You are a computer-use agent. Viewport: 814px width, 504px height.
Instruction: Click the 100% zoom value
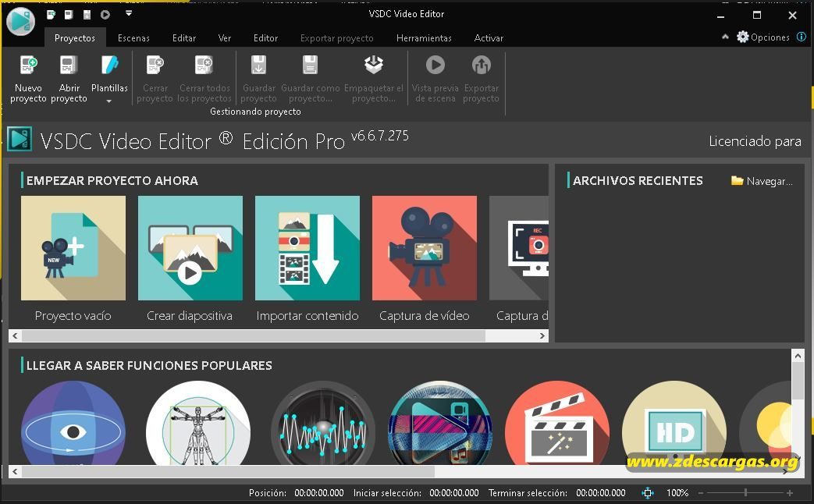click(677, 492)
